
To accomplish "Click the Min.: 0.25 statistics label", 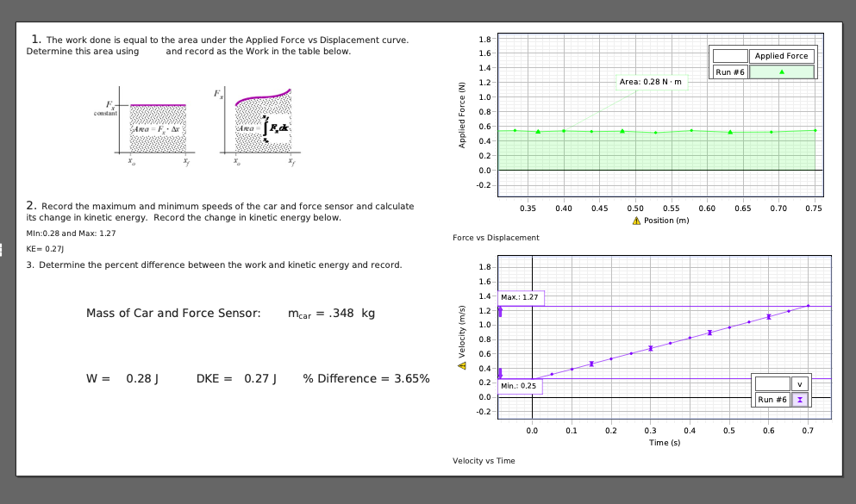I will click(x=519, y=386).
